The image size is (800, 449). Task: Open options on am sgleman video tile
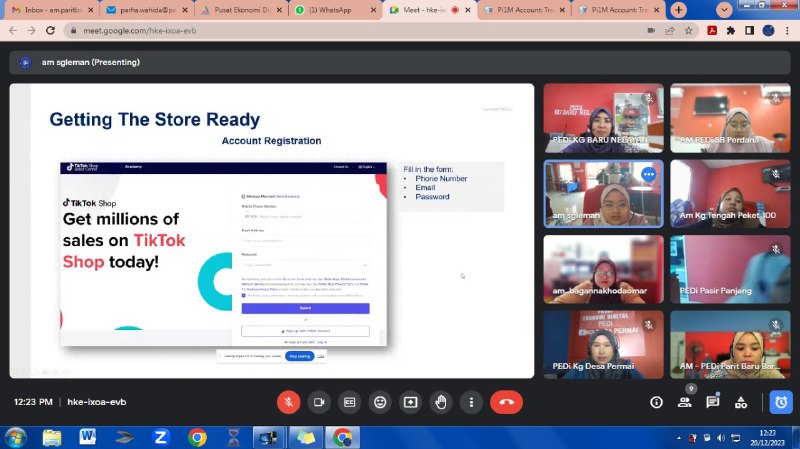[648, 174]
